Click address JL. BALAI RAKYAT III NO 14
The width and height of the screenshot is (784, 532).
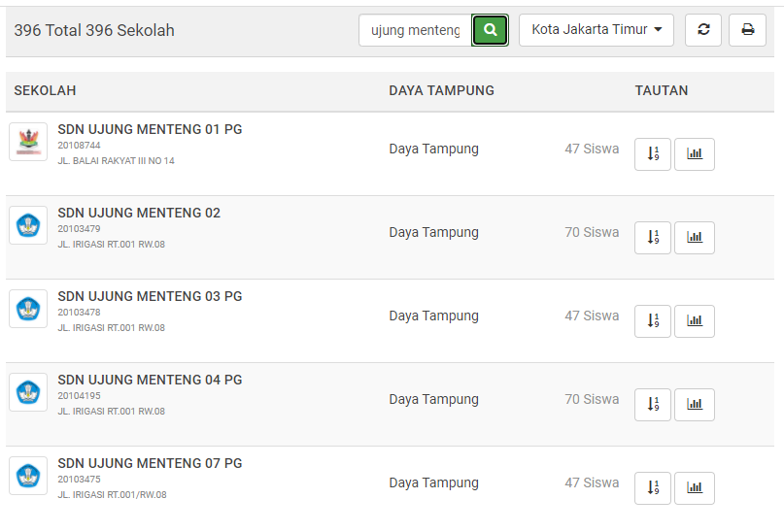click(x=116, y=161)
